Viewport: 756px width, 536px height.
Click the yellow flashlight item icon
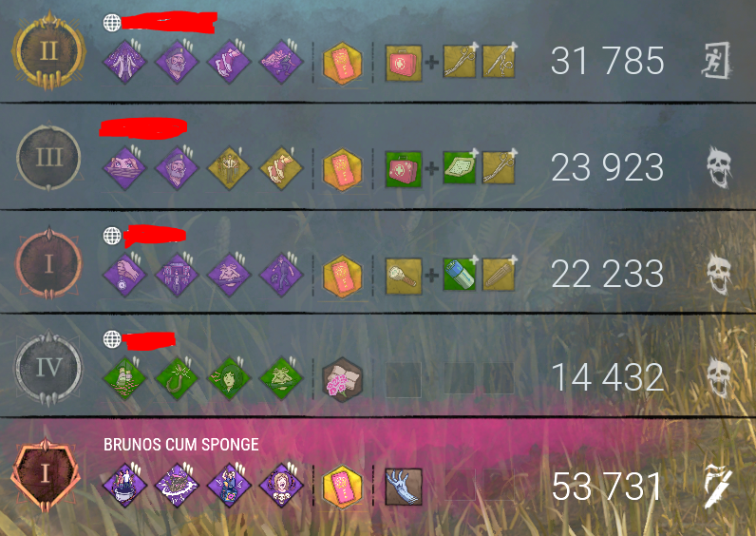click(x=404, y=276)
